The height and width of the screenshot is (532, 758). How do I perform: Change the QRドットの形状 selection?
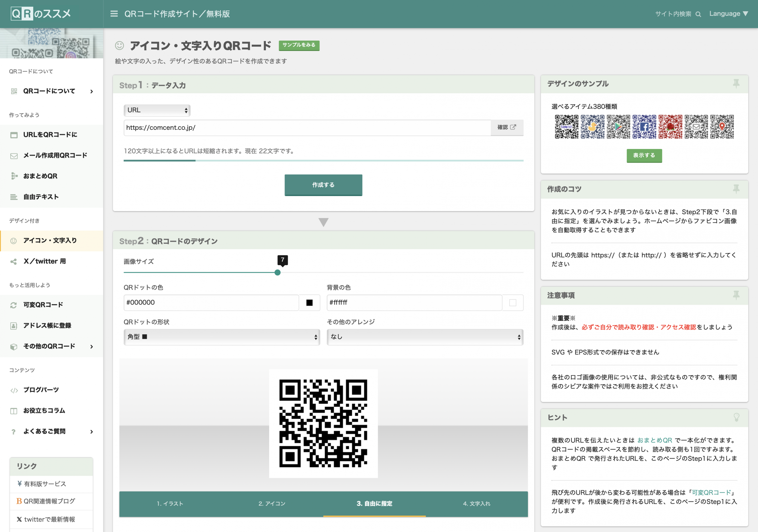click(221, 336)
